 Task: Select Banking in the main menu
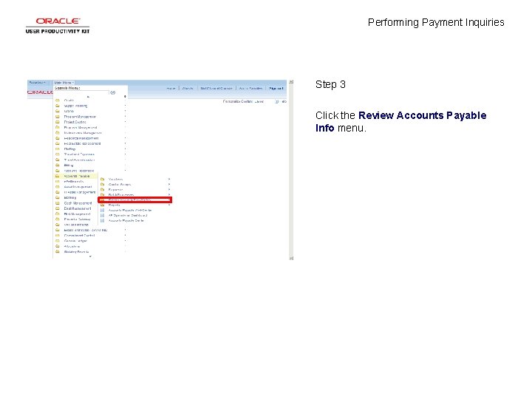pos(70,197)
